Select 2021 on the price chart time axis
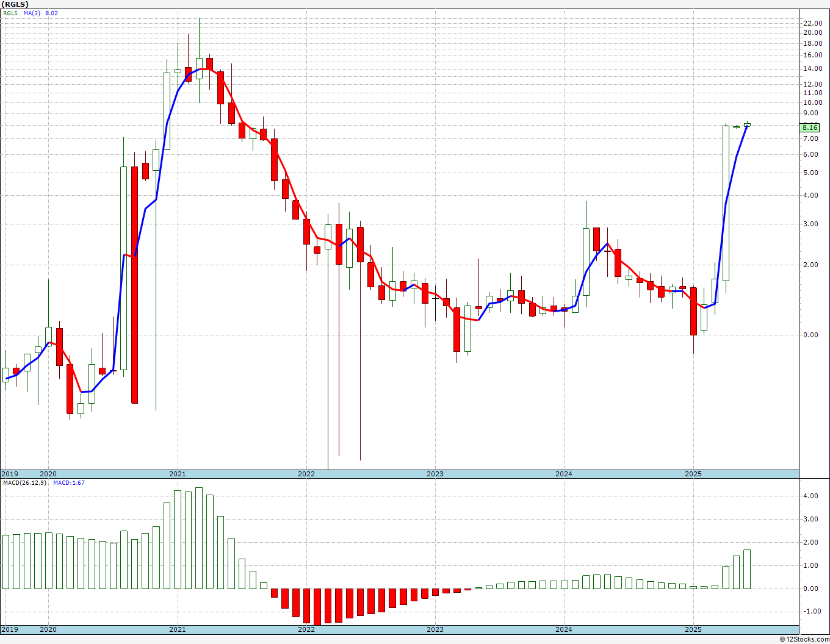Image resolution: width=830 pixels, height=644 pixels. tap(178, 474)
